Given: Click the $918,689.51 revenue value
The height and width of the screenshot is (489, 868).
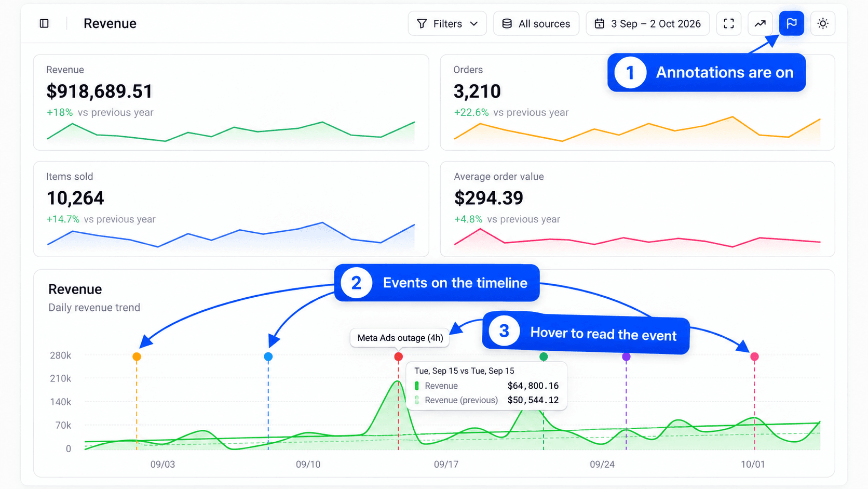Looking at the screenshot, I should [x=99, y=91].
